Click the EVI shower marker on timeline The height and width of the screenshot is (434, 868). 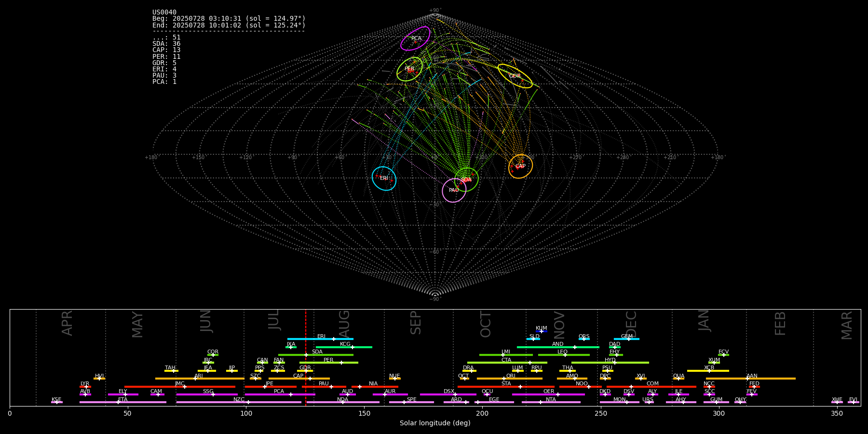(x=854, y=402)
